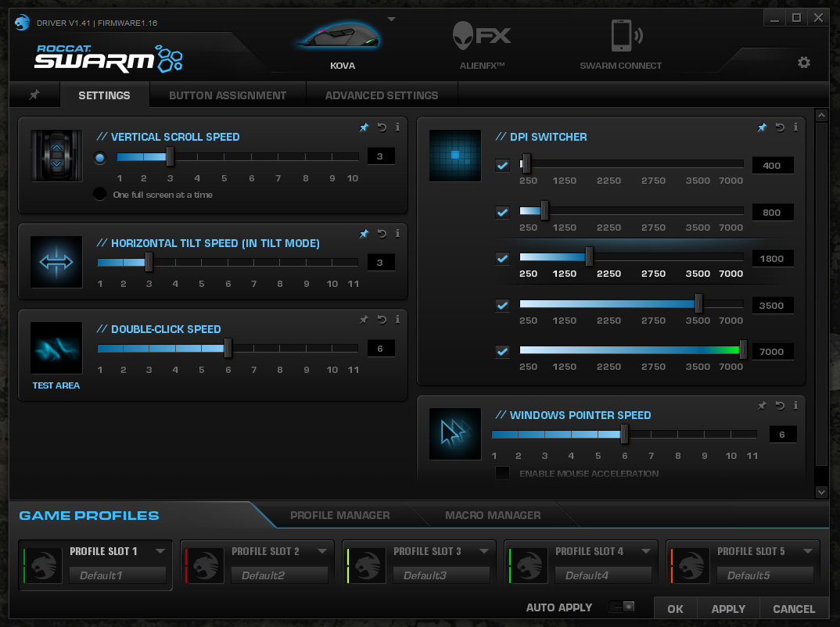Image resolution: width=840 pixels, height=627 pixels.
Task: Click the 1800 DPI value field
Action: click(x=771, y=259)
